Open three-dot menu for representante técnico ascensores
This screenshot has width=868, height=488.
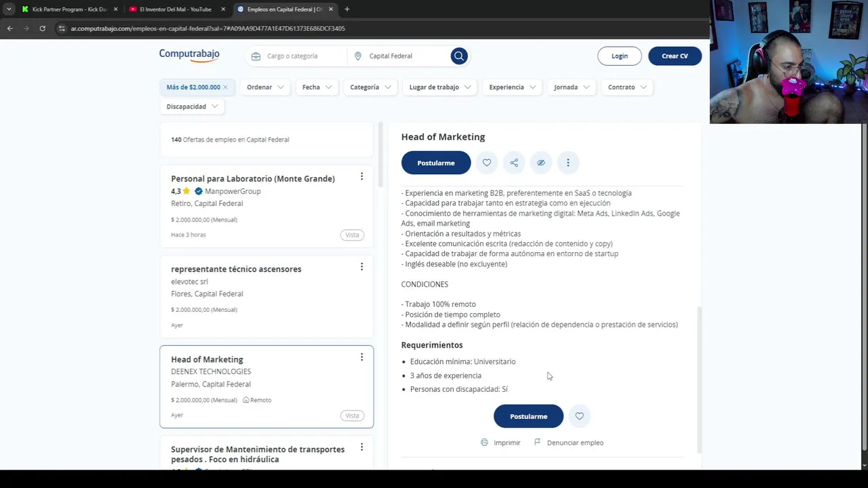(x=361, y=266)
